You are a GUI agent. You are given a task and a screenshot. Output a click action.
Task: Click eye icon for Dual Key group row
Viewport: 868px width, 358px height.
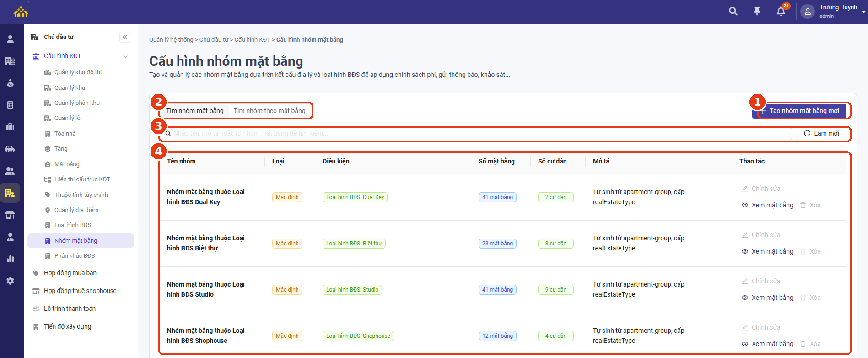point(745,205)
